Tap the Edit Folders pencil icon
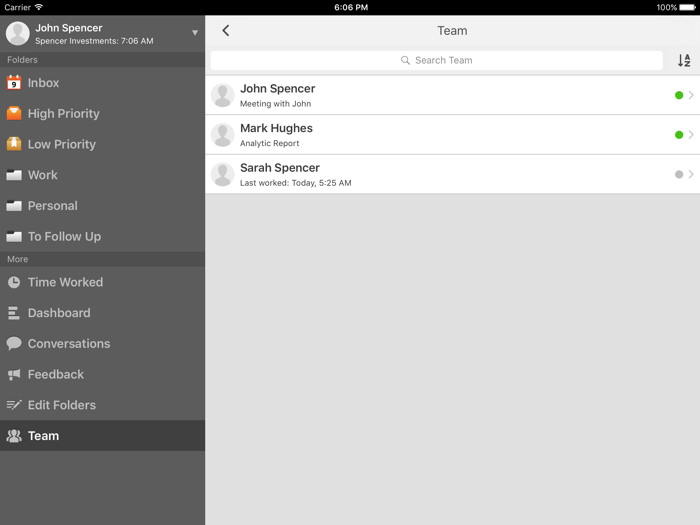The width and height of the screenshot is (700, 525). tap(14, 405)
